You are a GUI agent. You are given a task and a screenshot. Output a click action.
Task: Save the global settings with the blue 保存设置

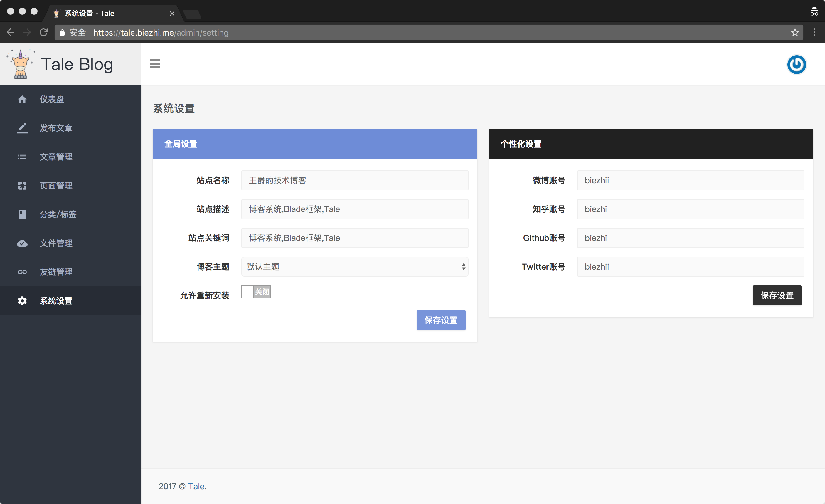(441, 320)
